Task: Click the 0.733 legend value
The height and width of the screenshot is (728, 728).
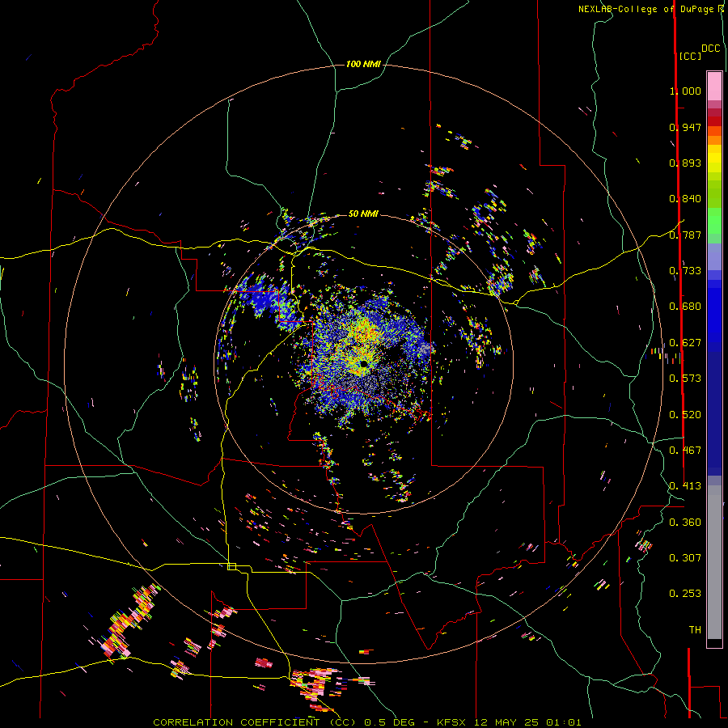Action: [685, 271]
